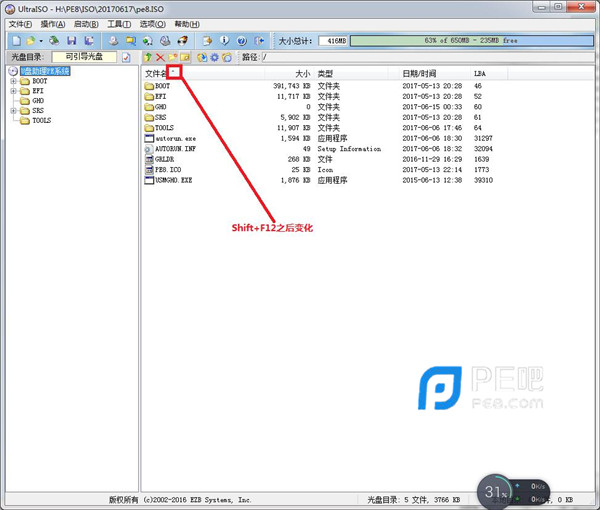Click the Burn CD/DVD image icon
Image resolution: width=600 pixels, height=510 pixels.
(x=183, y=41)
